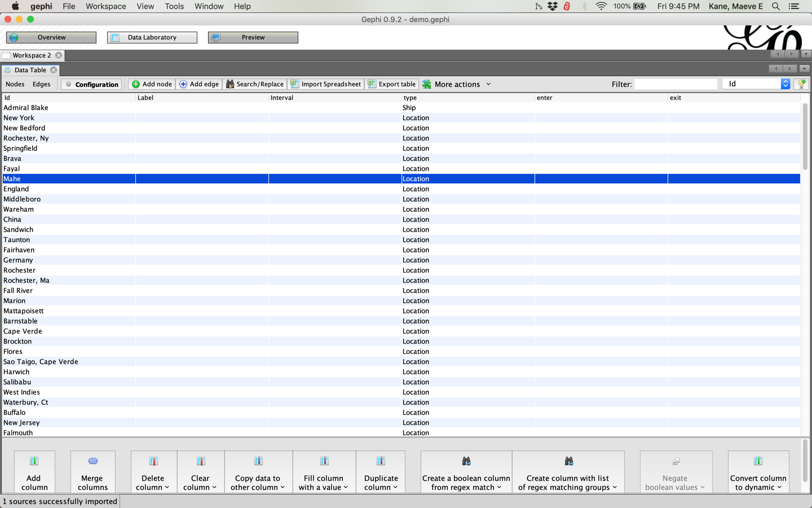Expand the Delete column dropdown
Screen dimensions: 812x508
coord(153,472)
